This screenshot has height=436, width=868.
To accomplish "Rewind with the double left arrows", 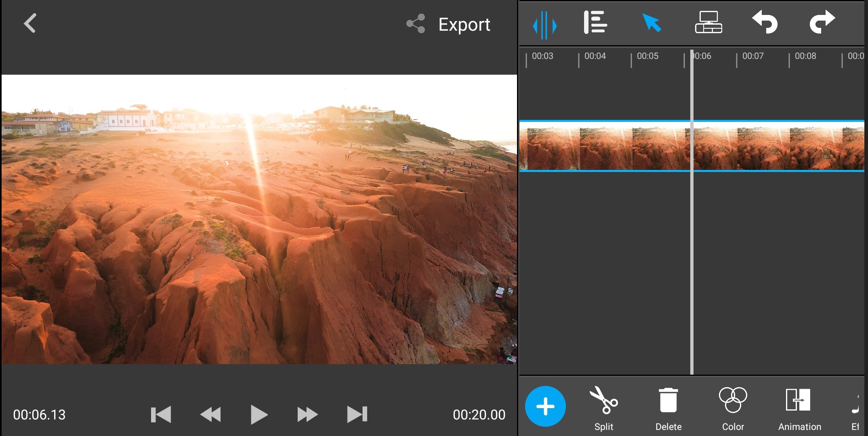I will pyautogui.click(x=210, y=415).
